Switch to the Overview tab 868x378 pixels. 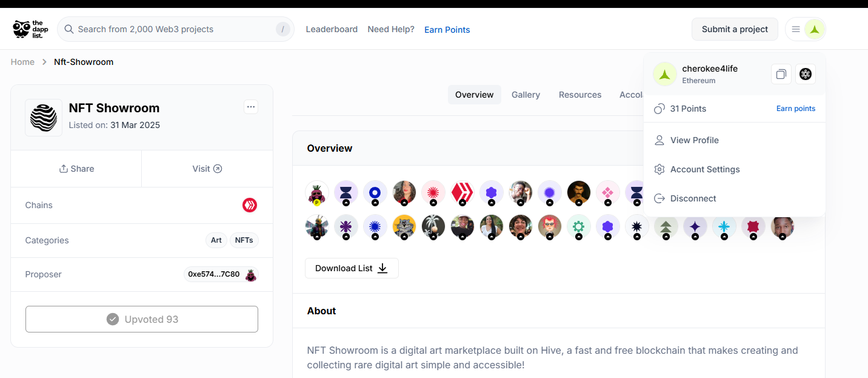point(475,95)
